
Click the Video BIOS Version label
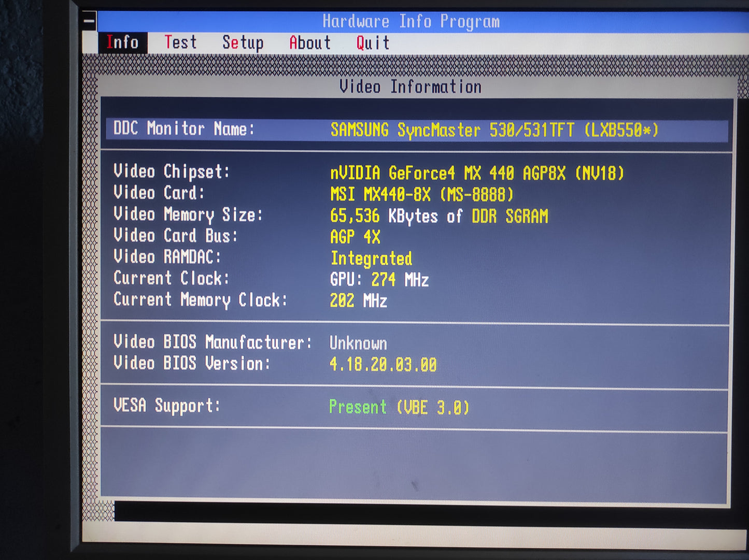pos(192,363)
